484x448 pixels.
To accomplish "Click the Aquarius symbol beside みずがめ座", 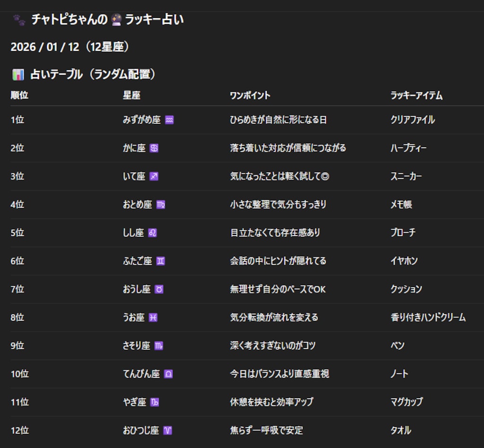I will pyautogui.click(x=169, y=120).
